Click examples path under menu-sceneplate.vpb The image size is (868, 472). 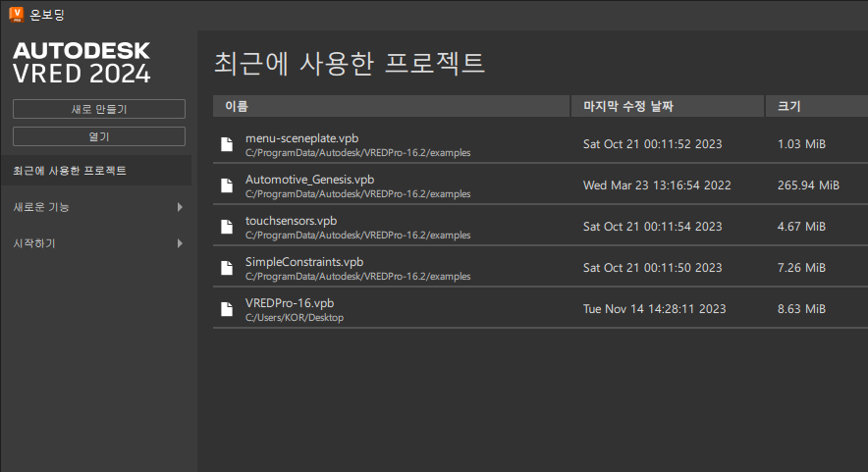point(358,153)
